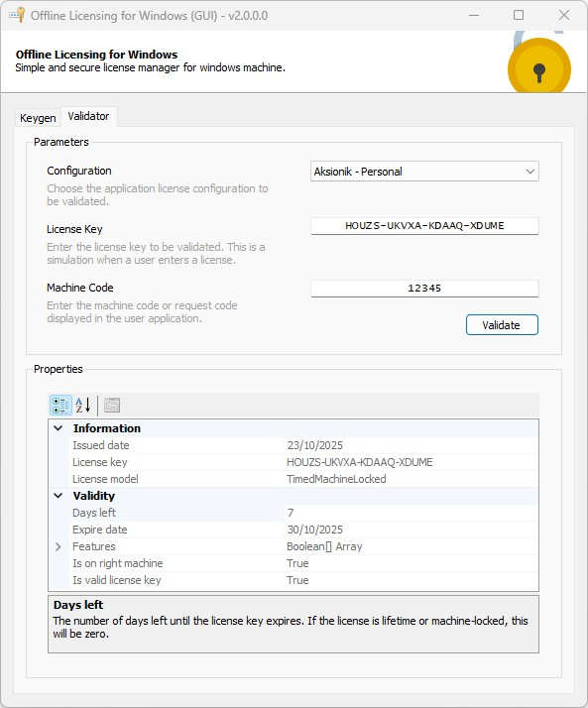588x708 pixels.
Task: Open the Configuration dropdown Aksionik - Personal
Action: 424,172
